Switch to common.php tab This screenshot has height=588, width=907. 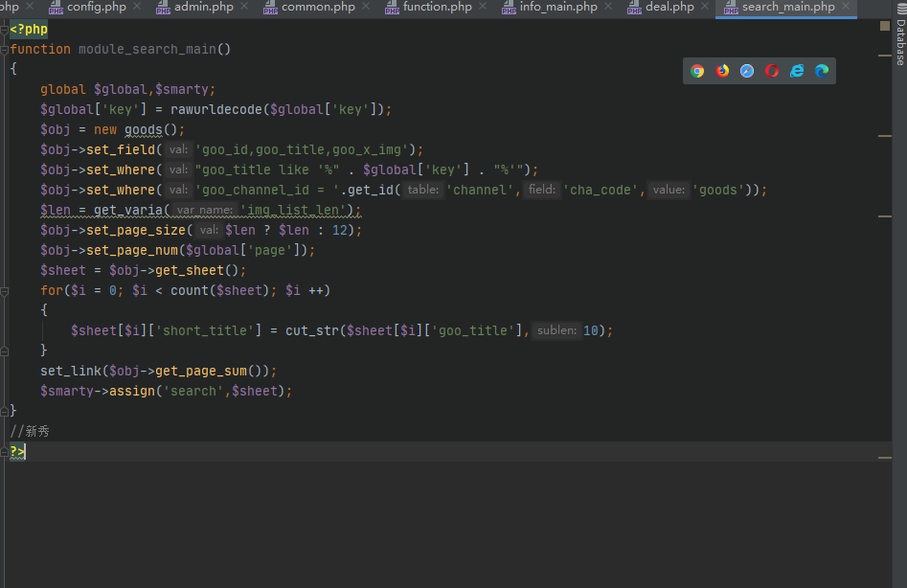click(x=318, y=7)
